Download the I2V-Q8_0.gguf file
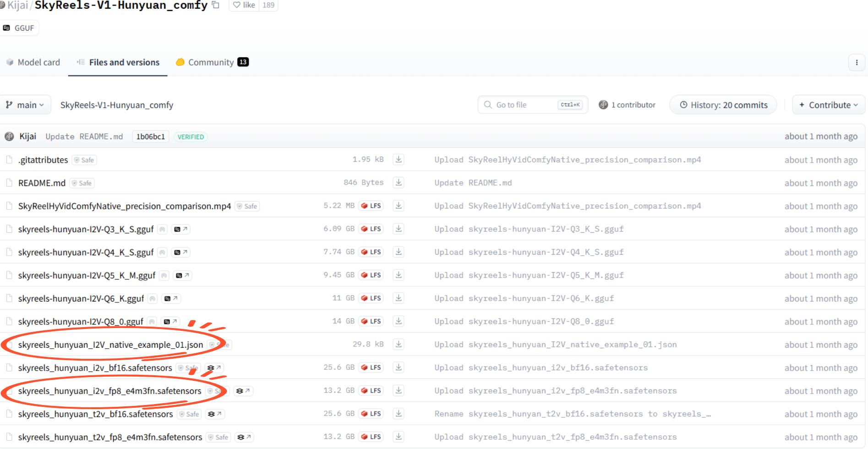The image size is (868, 449). [399, 321]
